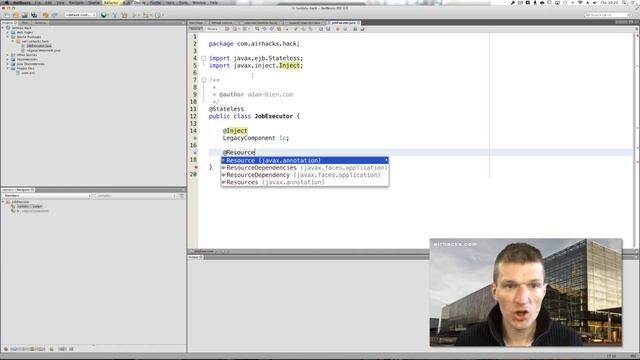640x360 pixels.
Task: Click the Find Selection icon in editor toolbar
Action: pos(257,29)
